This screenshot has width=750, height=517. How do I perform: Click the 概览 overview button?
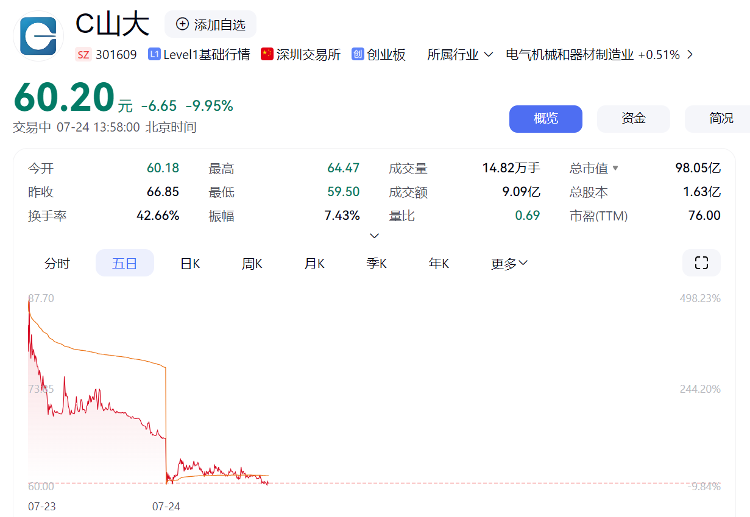click(545, 118)
